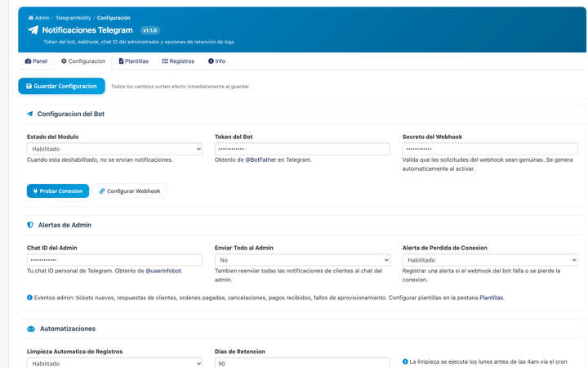Open the TelegramNotify breadcrumb link
This screenshot has height=368, width=588.
point(73,18)
